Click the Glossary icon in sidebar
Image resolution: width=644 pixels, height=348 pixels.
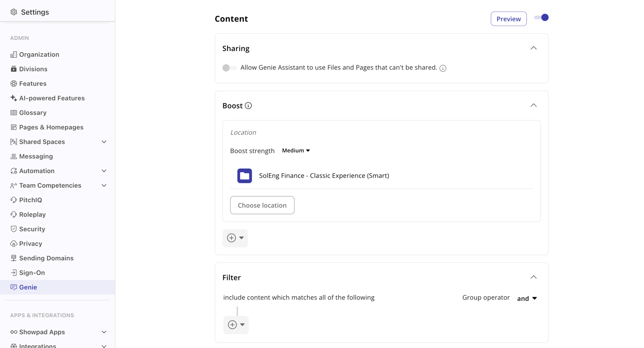click(14, 113)
